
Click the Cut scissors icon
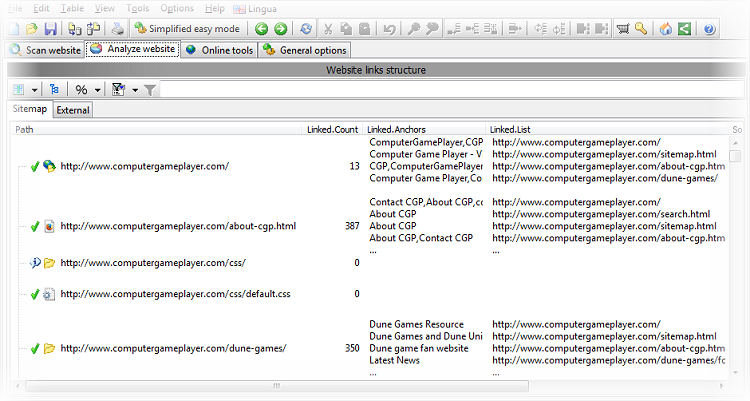328,29
